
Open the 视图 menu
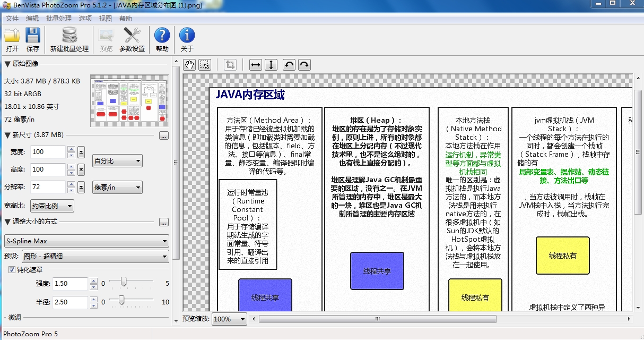pos(106,18)
